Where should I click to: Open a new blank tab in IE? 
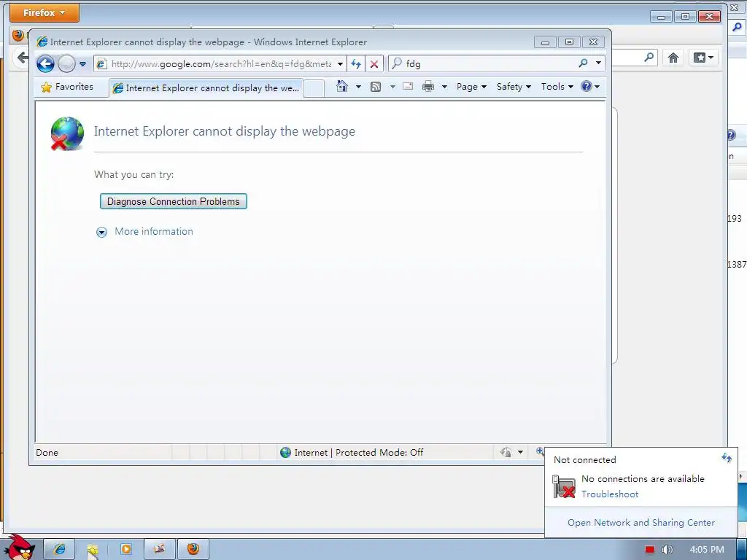[x=314, y=88]
